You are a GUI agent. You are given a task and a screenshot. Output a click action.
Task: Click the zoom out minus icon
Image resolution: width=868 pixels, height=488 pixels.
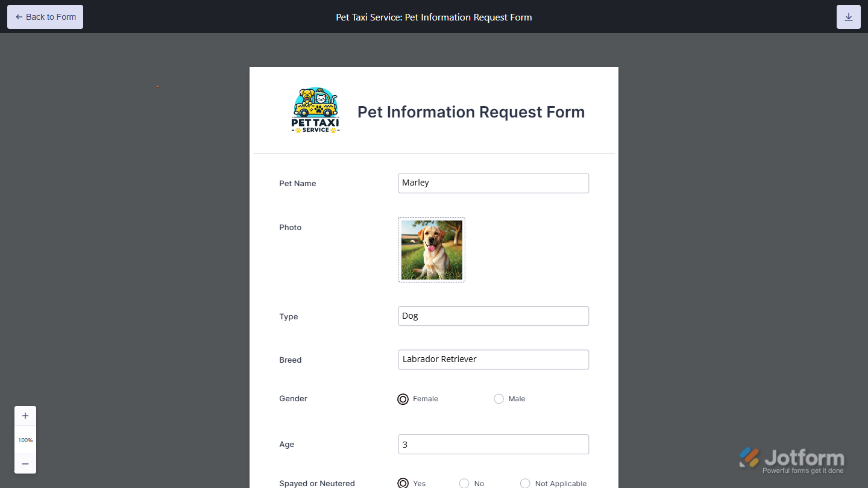coord(25,464)
